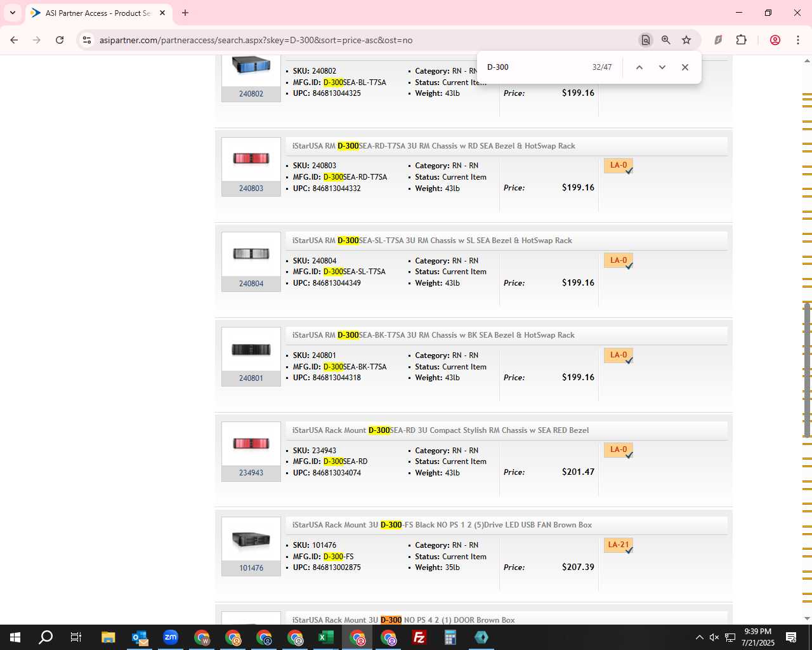Open the Extensions puzzle icon
Screen dimensions: 812x650
coord(741,40)
